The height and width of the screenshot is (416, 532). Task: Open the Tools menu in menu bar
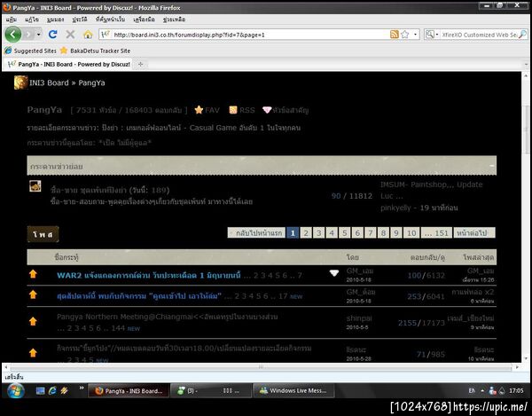pyautogui.click(x=145, y=20)
